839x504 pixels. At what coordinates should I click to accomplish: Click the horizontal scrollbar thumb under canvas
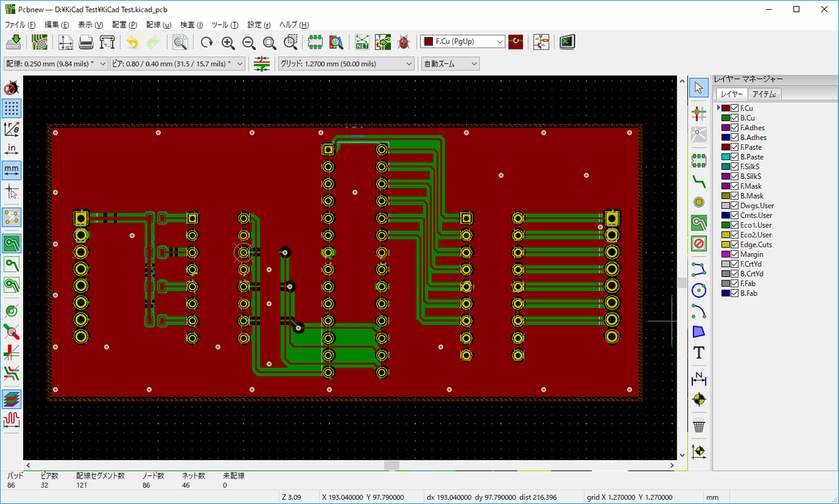(x=392, y=466)
